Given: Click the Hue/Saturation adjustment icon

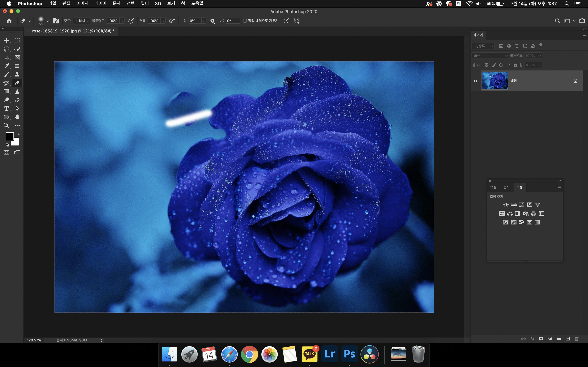Looking at the screenshot, I should tap(502, 214).
